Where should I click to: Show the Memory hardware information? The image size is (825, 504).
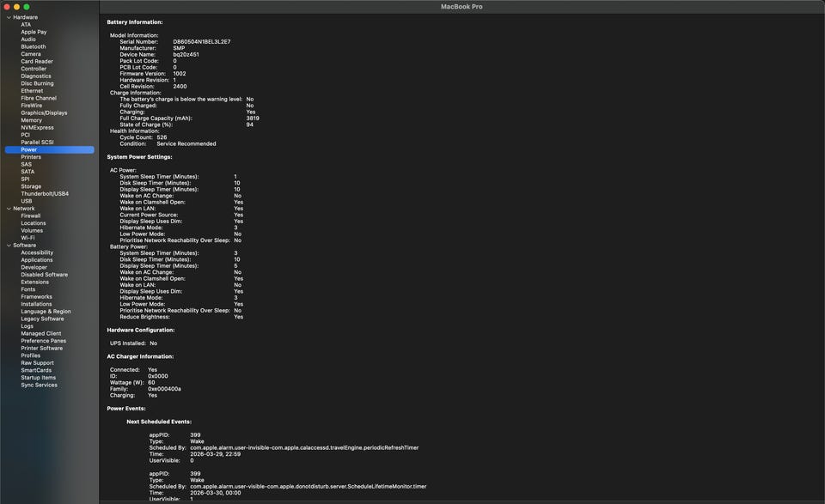[x=31, y=120]
